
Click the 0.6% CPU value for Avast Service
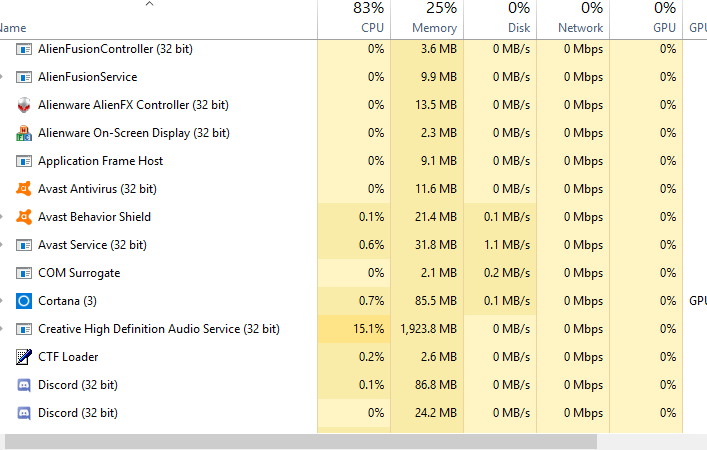pos(372,245)
